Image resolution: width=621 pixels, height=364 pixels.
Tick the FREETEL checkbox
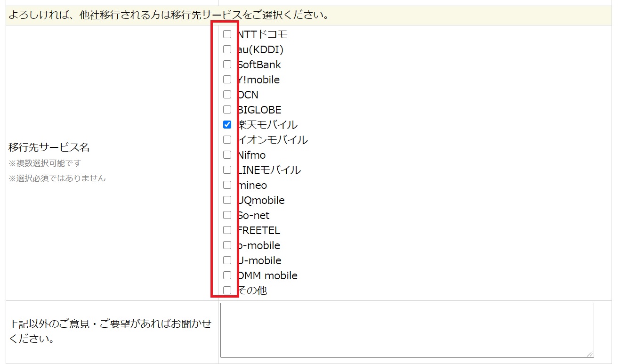[x=227, y=230]
